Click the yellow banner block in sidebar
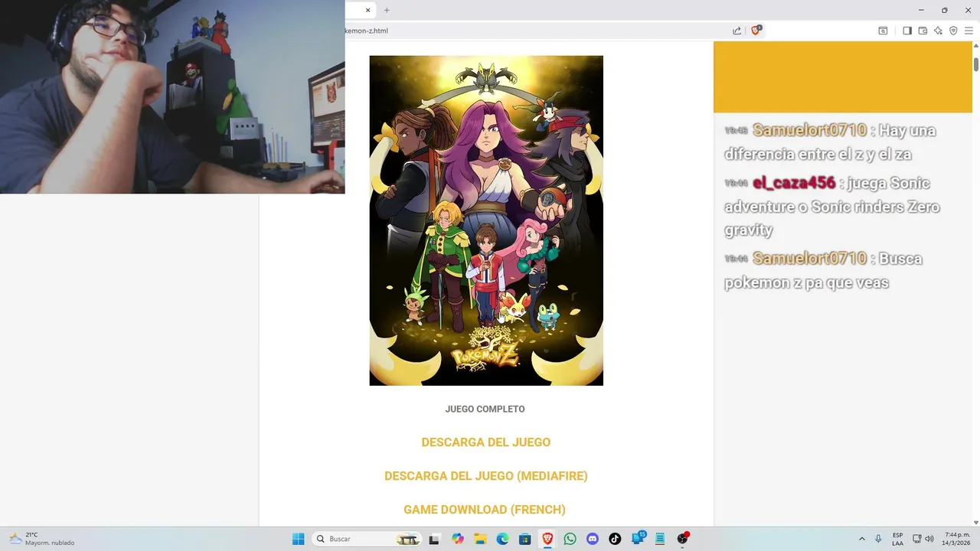Viewport: 980px width, 551px height. pyautogui.click(x=843, y=77)
